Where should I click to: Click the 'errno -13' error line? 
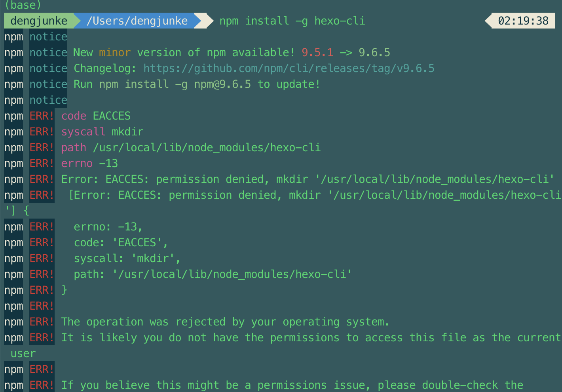[89, 164]
